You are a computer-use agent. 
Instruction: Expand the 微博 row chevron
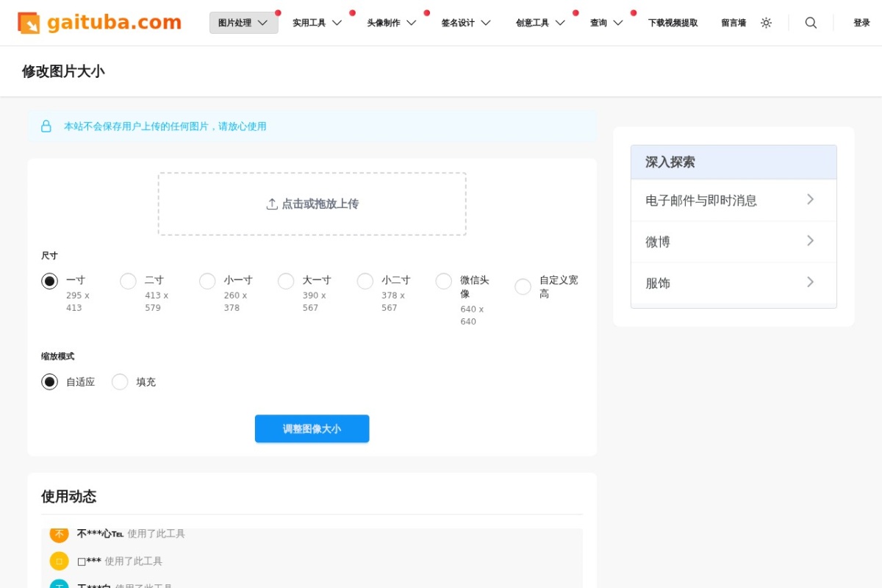point(810,240)
